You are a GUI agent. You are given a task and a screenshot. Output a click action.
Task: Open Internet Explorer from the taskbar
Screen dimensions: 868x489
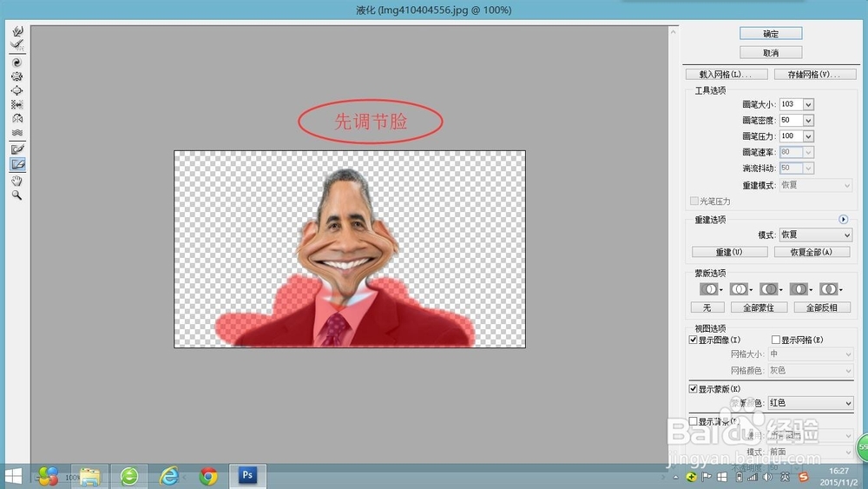pyautogui.click(x=169, y=476)
